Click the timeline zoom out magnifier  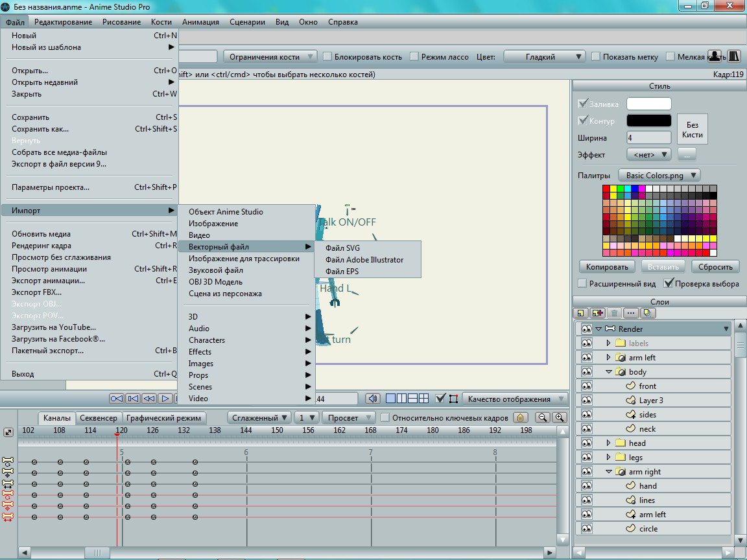(541, 418)
